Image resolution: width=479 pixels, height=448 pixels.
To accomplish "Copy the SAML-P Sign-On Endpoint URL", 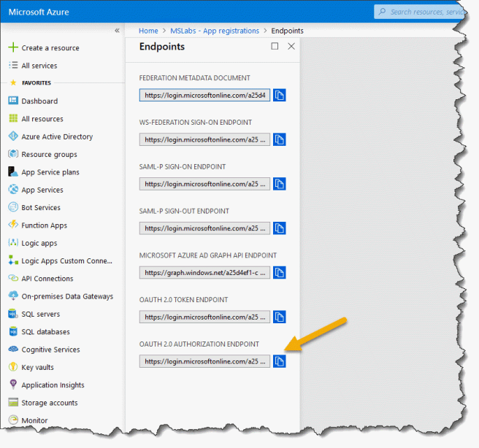I will click(280, 184).
